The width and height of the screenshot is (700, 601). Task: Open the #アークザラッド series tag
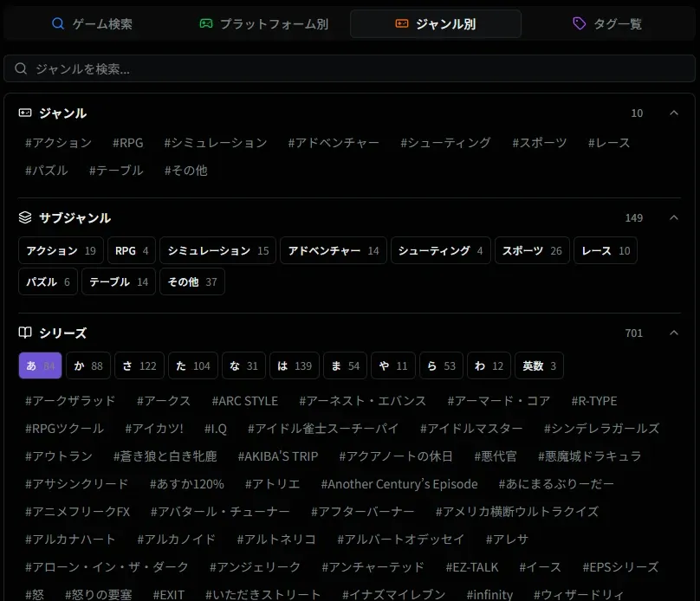[70, 401]
